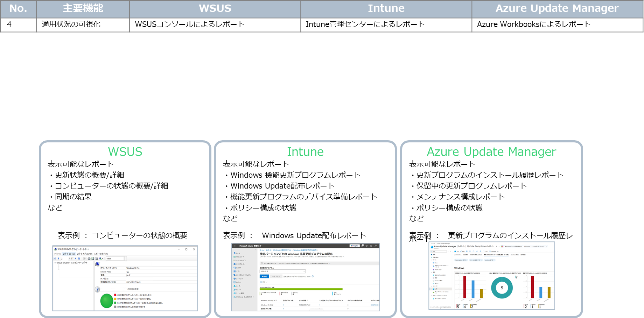
Task: Click the blue 再生成 button in Intune
Action: click(264, 276)
